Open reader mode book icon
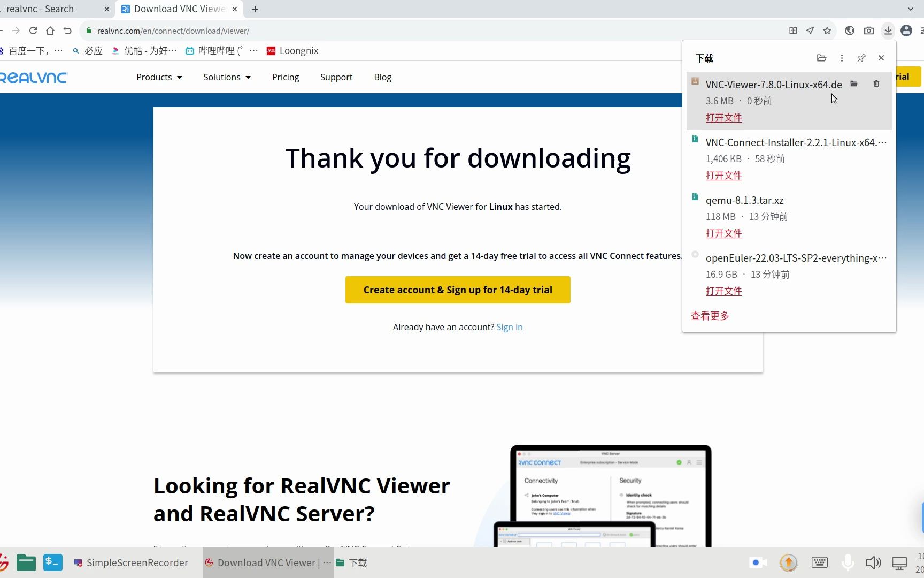Viewport: 924px width, 578px height. (793, 31)
